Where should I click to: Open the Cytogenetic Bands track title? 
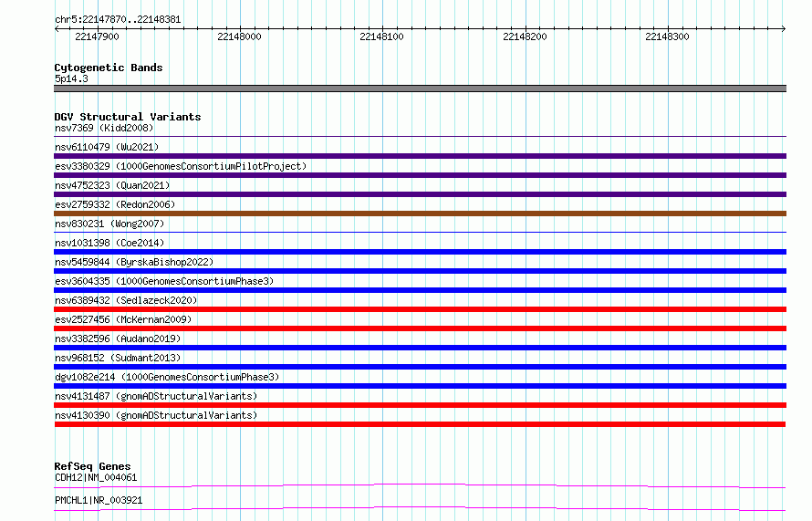pos(109,68)
